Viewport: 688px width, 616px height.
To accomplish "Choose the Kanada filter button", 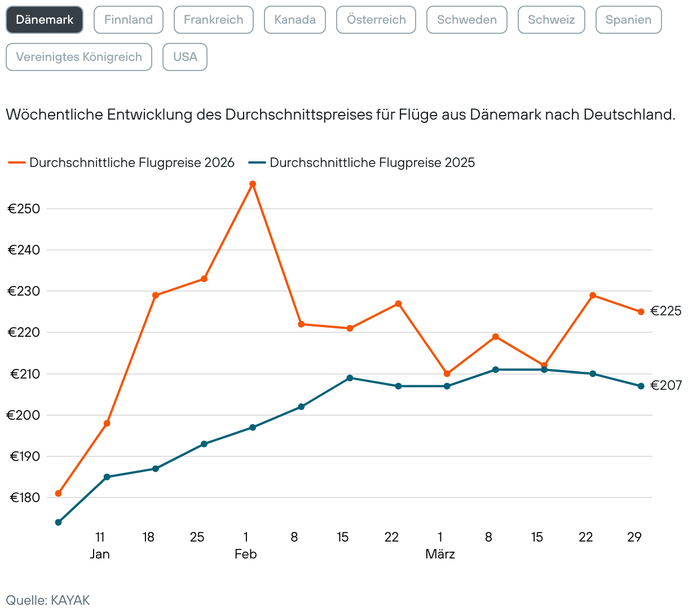I will 295,20.
